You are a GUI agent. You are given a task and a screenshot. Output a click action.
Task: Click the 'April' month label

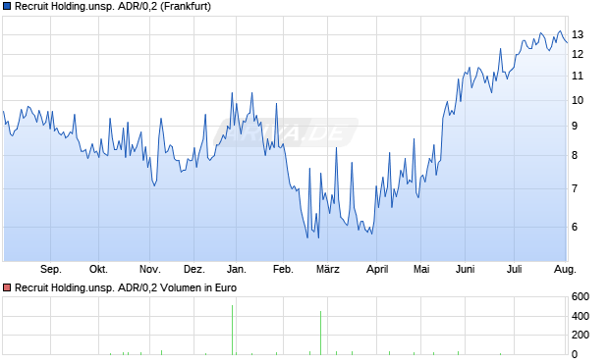[x=377, y=269]
